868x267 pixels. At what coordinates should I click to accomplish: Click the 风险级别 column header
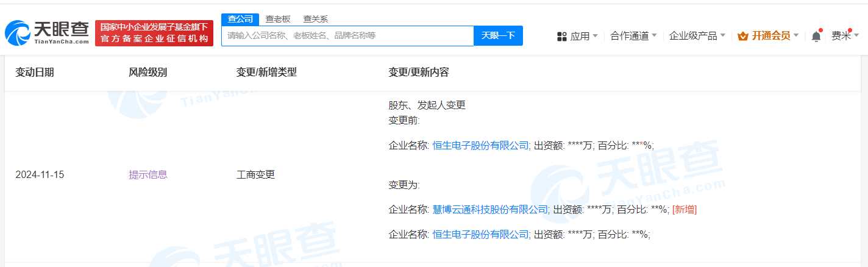pos(148,72)
